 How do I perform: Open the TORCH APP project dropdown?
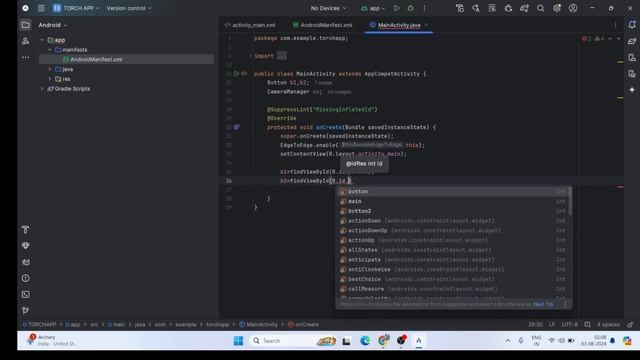pos(76,8)
